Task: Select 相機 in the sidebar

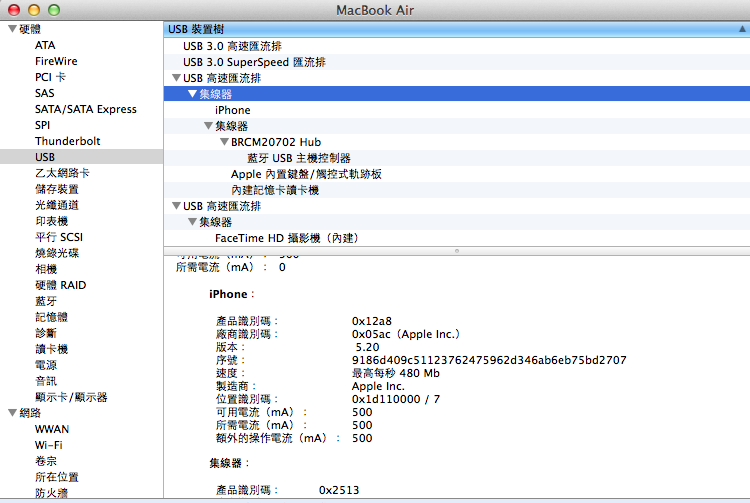Action: (46, 269)
